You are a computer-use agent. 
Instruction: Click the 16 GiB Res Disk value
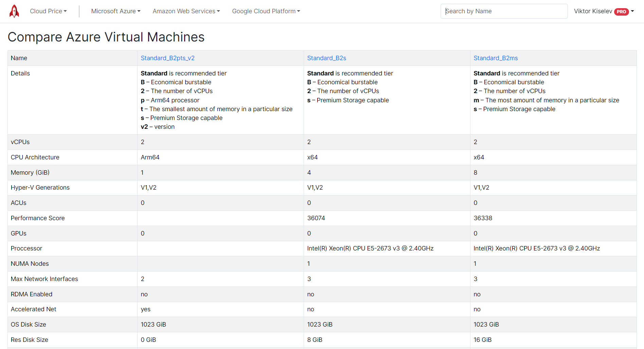[482, 340]
